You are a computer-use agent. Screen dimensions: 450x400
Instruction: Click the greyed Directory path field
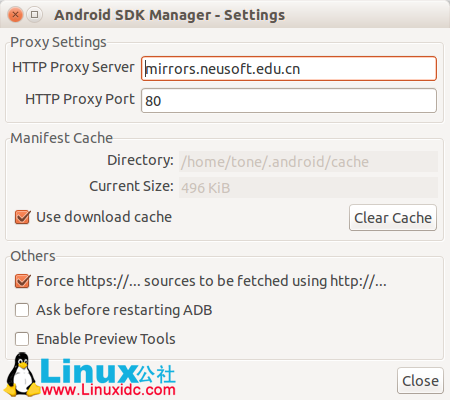tap(308, 162)
